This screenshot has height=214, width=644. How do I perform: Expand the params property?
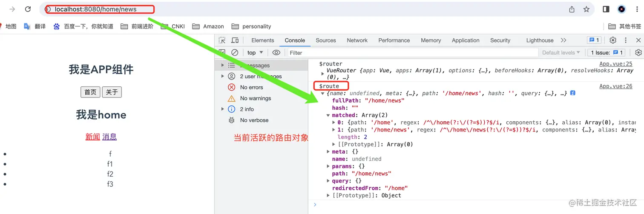tap(328, 166)
